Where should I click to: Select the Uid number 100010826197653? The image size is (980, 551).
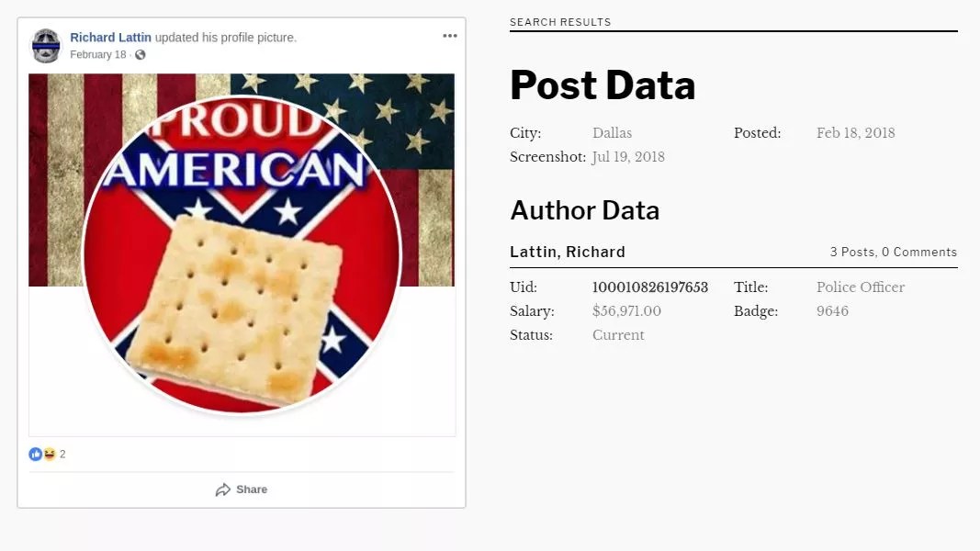(650, 287)
